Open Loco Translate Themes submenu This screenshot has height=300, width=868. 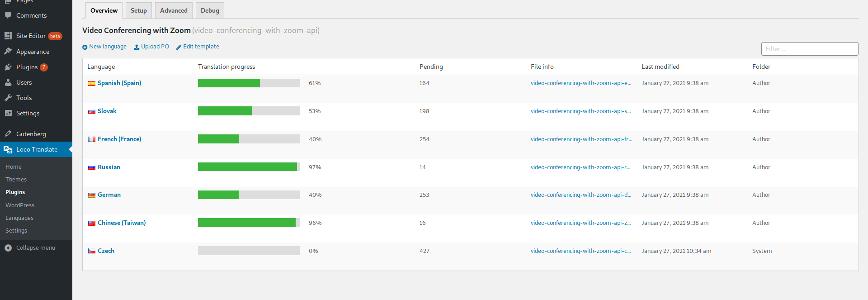pos(16,180)
